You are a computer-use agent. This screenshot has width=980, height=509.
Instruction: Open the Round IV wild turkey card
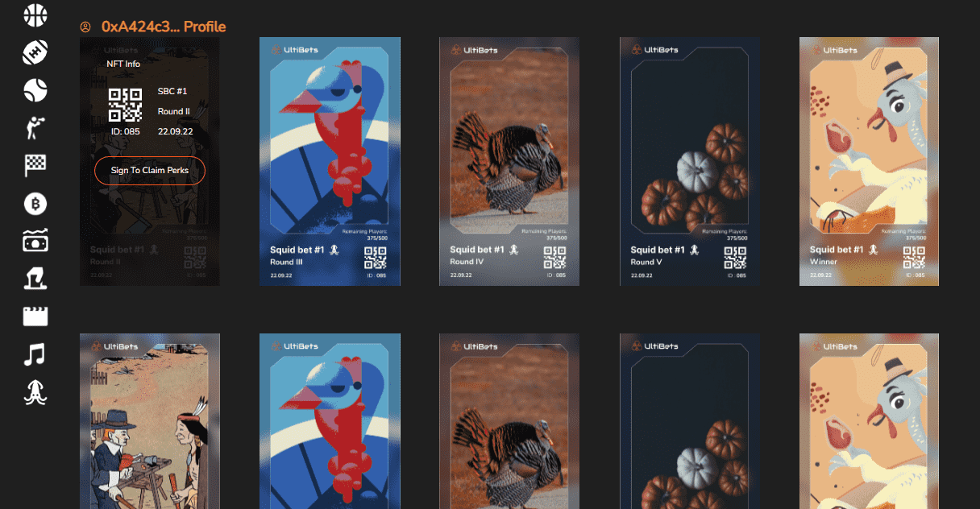[509, 161]
